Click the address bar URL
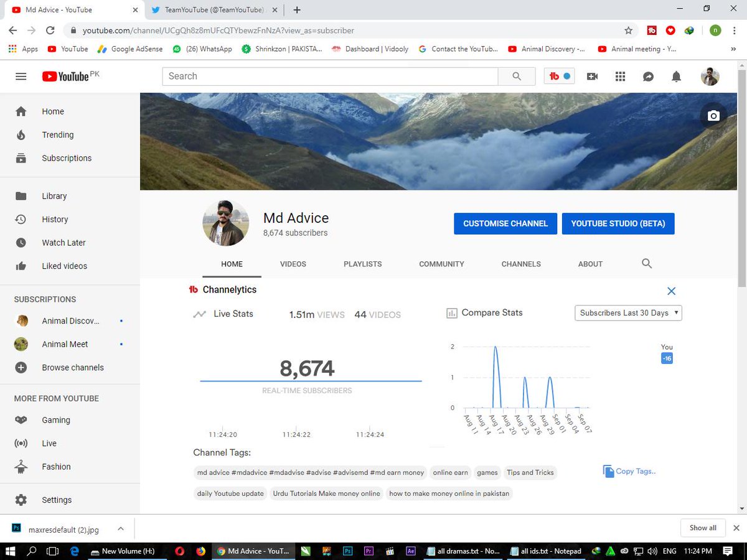 tap(218, 30)
